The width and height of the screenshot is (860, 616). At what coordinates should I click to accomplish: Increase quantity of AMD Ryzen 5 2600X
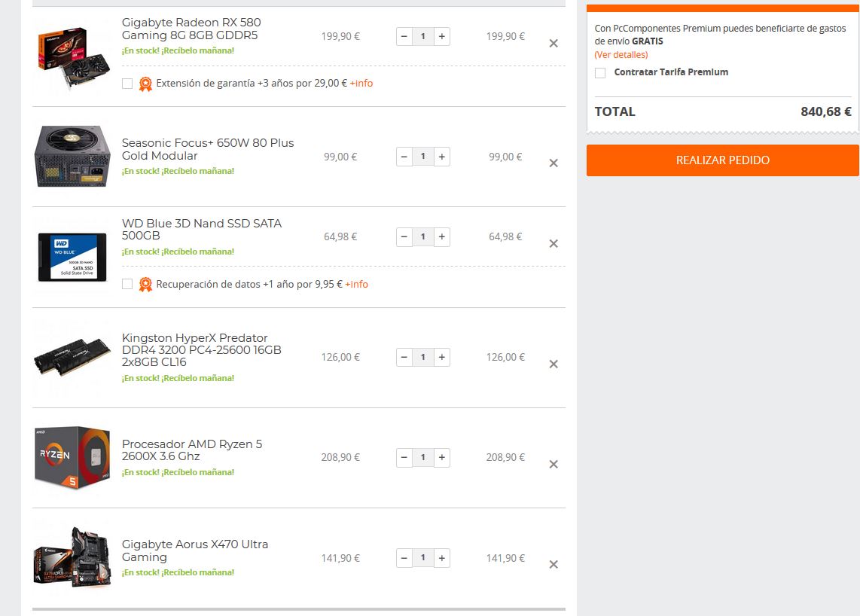pyautogui.click(x=441, y=457)
